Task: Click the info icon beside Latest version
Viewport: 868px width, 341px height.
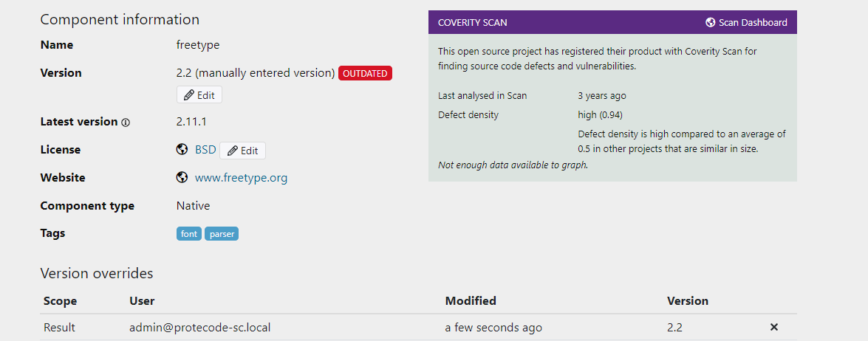Action: point(126,123)
